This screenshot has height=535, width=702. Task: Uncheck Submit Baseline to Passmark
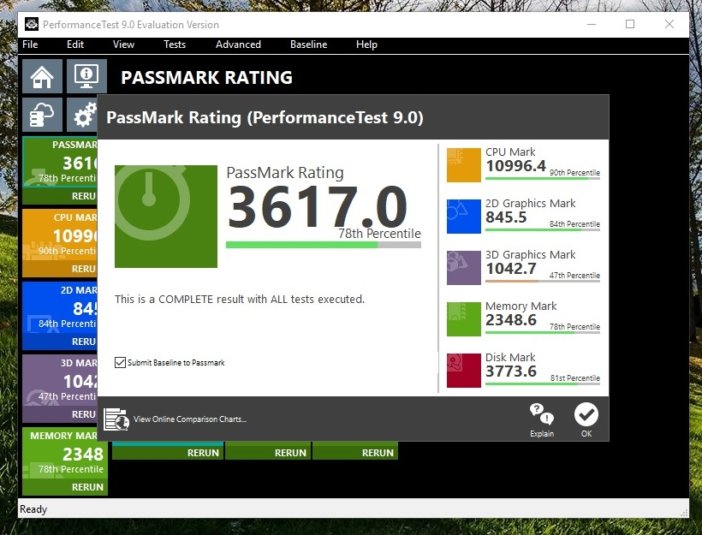tap(120, 362)
